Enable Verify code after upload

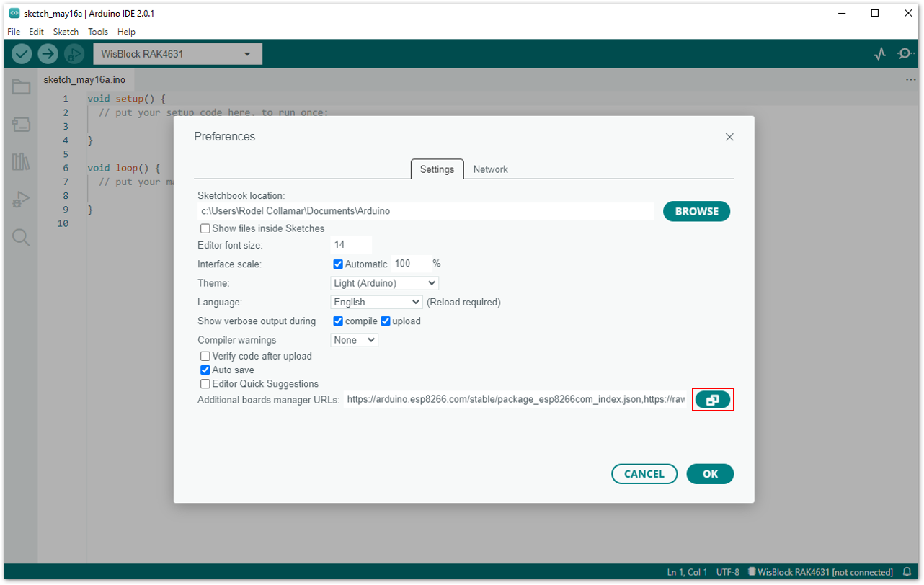(205, 356)
